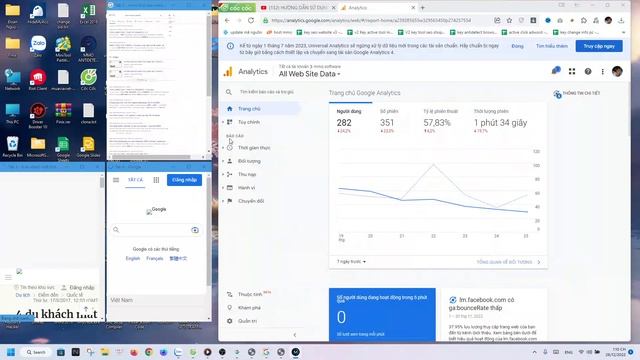
Task: Click Analytics notifications chat icon
Action: click(556, 71)
